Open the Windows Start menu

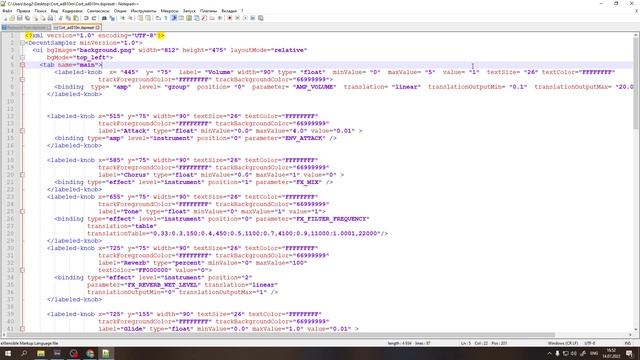click(8, 353)
